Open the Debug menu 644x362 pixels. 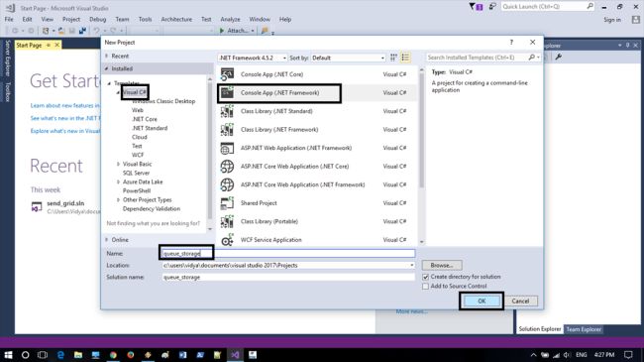pos(98,19)
